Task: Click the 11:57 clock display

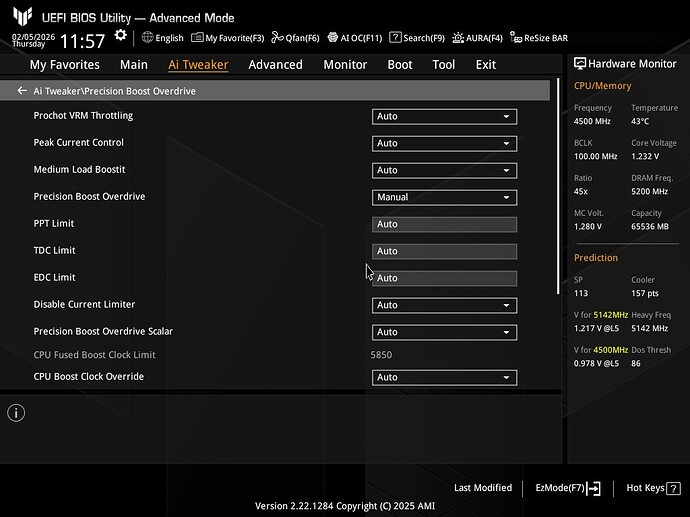Action: 82,41
